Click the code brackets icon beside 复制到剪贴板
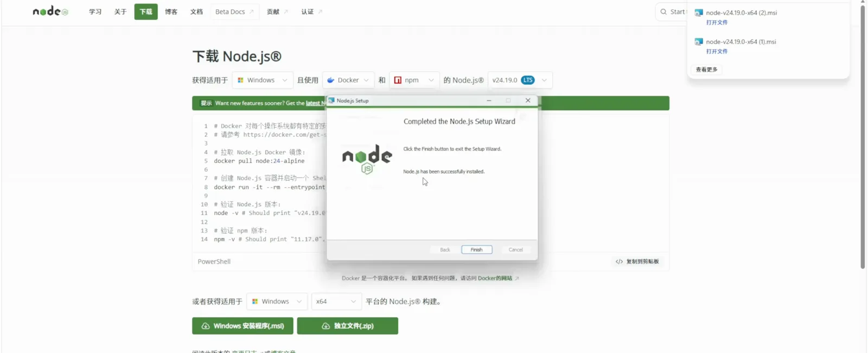This screenshot has height=353, width=868. [619, 262]
